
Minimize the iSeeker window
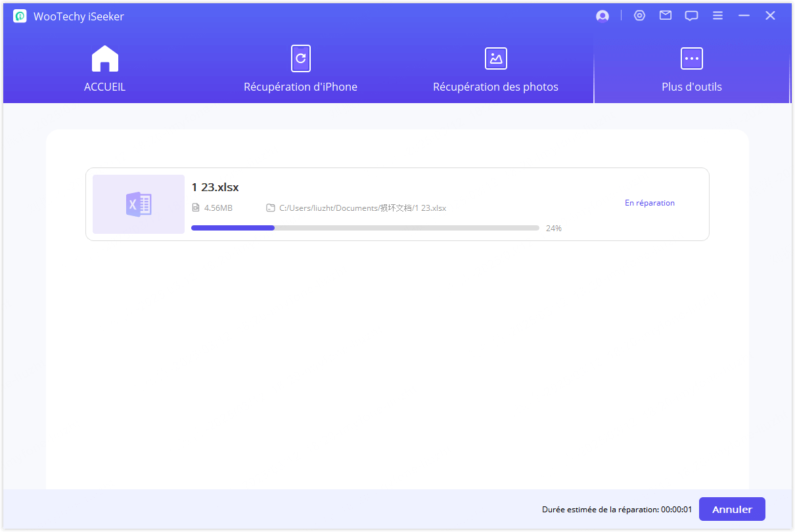[744, 16]
